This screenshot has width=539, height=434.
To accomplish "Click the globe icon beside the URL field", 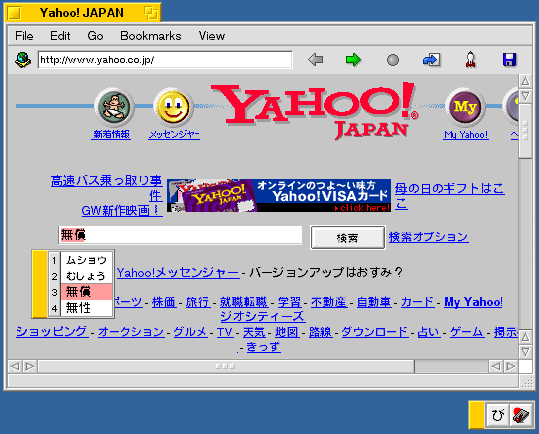I will tap(23, 60).
